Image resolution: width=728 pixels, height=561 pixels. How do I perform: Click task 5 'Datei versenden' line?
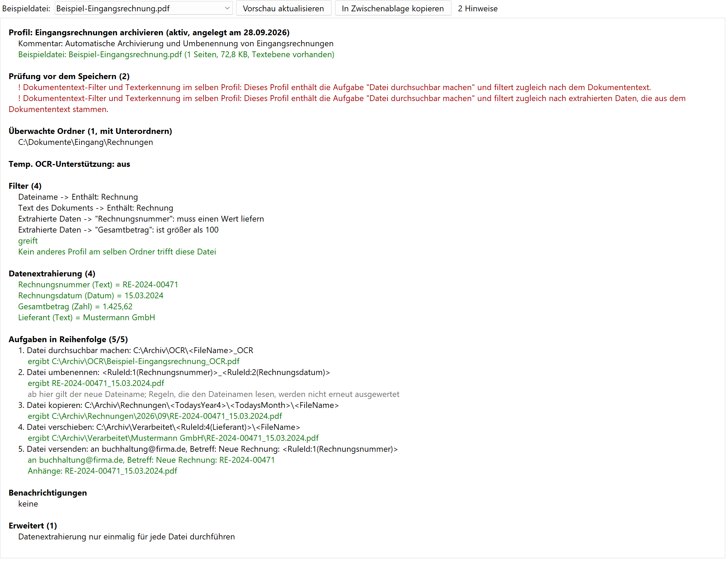click(208, 449)
